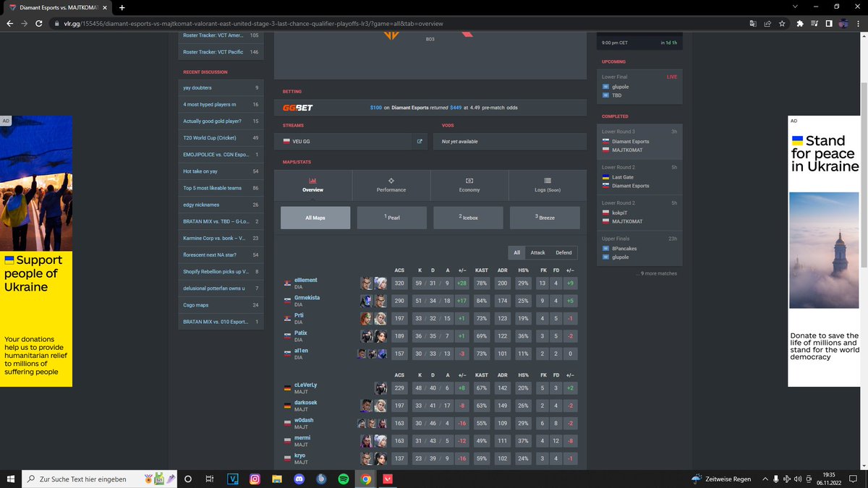Select the All Maps button
Screen dimensions: 868x488
[x=315, y=218]
